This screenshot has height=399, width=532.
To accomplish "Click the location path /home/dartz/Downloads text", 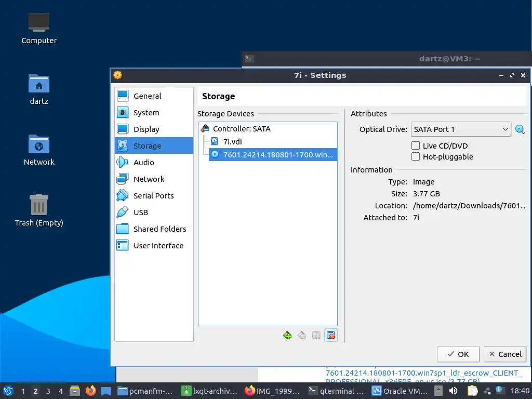I will click(x=469, y=206).
